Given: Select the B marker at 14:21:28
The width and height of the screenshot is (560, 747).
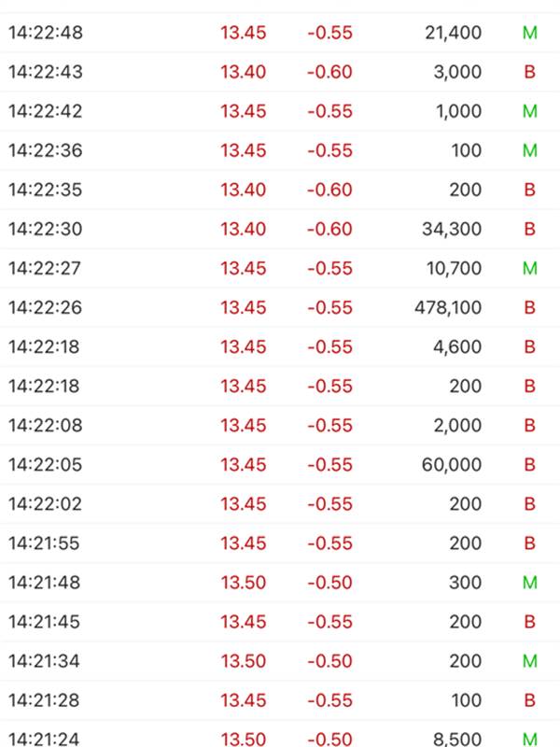Looking at the screenshot, I should [529, 700].
